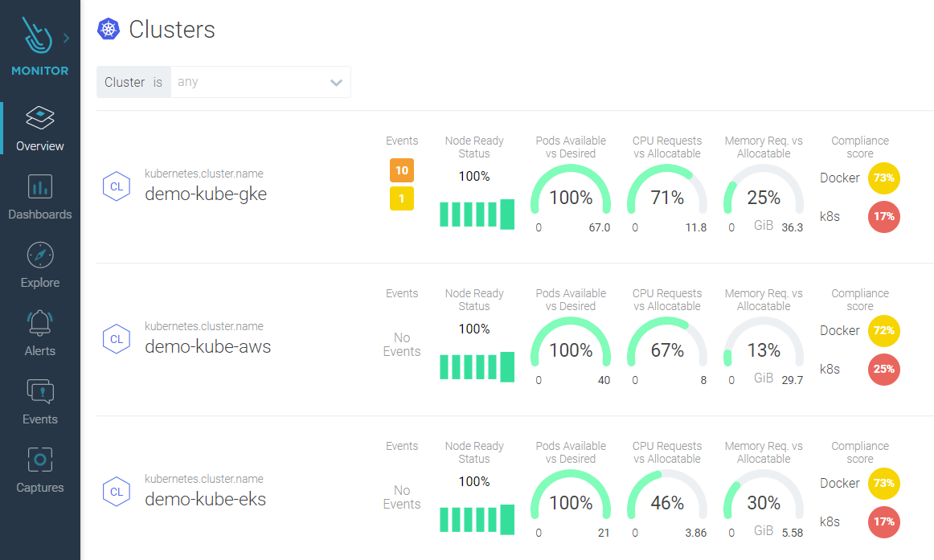Open Events speech bubble icon
This screenshot has height=560, width=934.
[40, 391]
